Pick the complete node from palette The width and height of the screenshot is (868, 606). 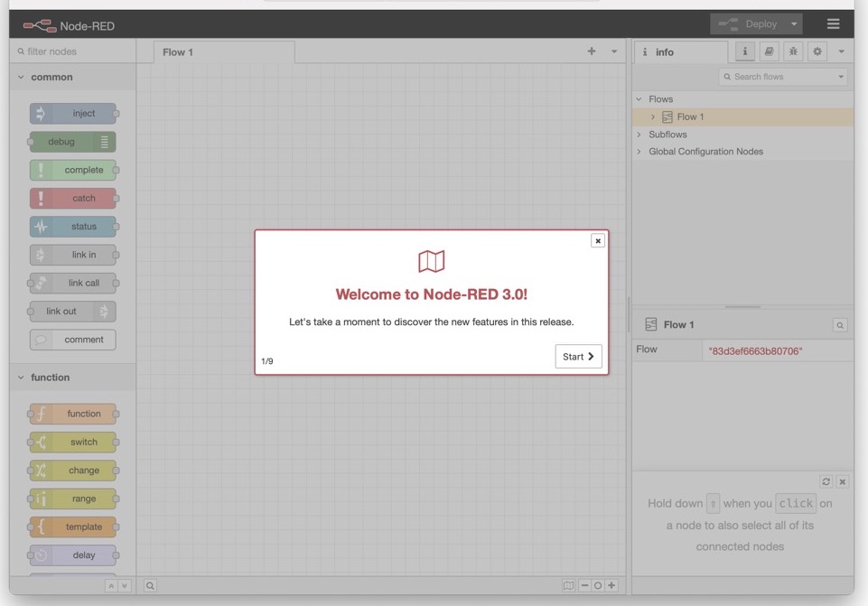point(73,170)
